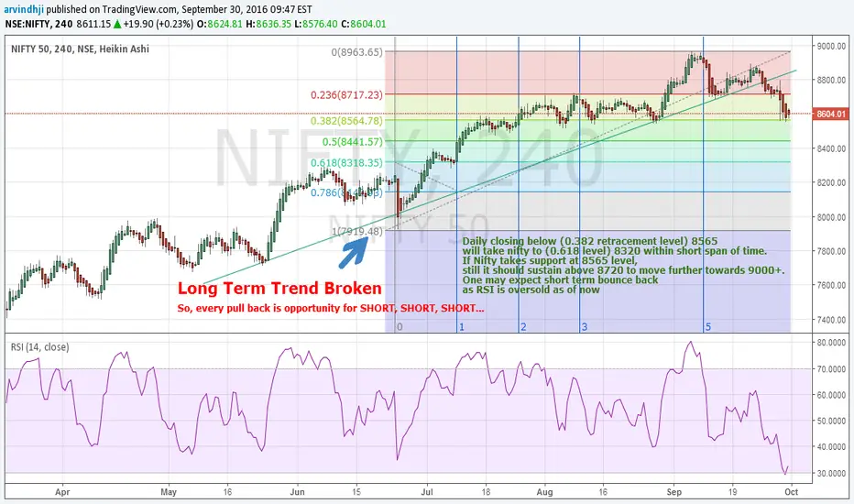
Task: Open the arvindhji author profile link
Action: click(24, 9)
